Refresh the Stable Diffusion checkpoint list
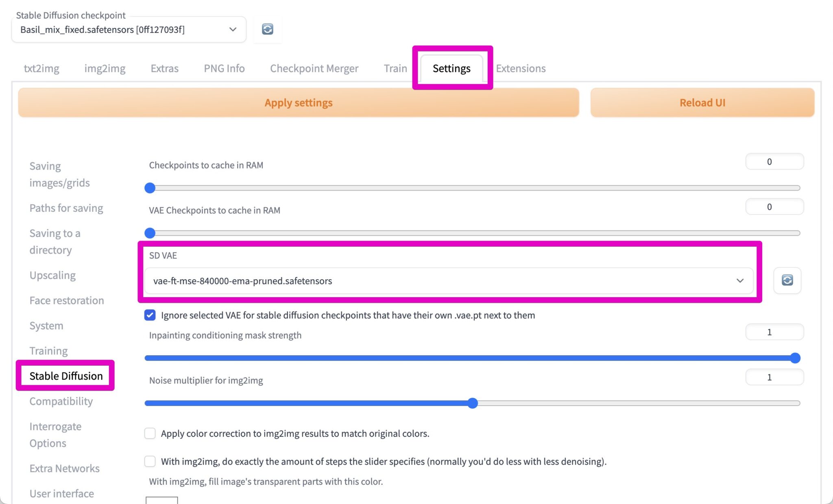The width and height of the screenshot is (833, 504). [x=267, y=29]
